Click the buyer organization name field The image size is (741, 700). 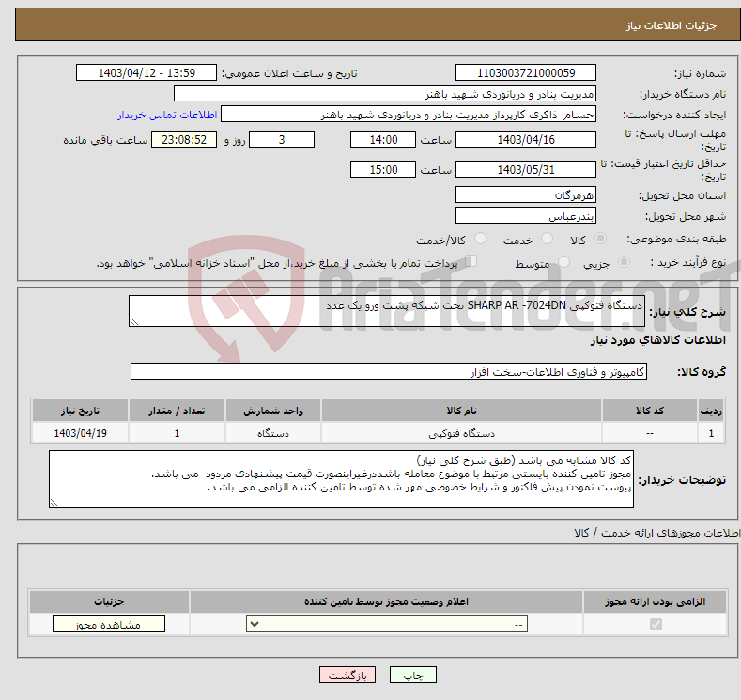coord(385,94)
